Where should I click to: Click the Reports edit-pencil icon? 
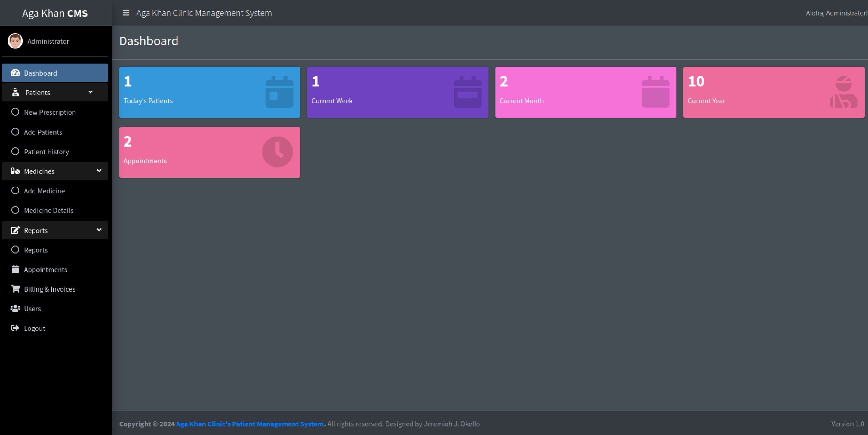[x=15, y=230]
